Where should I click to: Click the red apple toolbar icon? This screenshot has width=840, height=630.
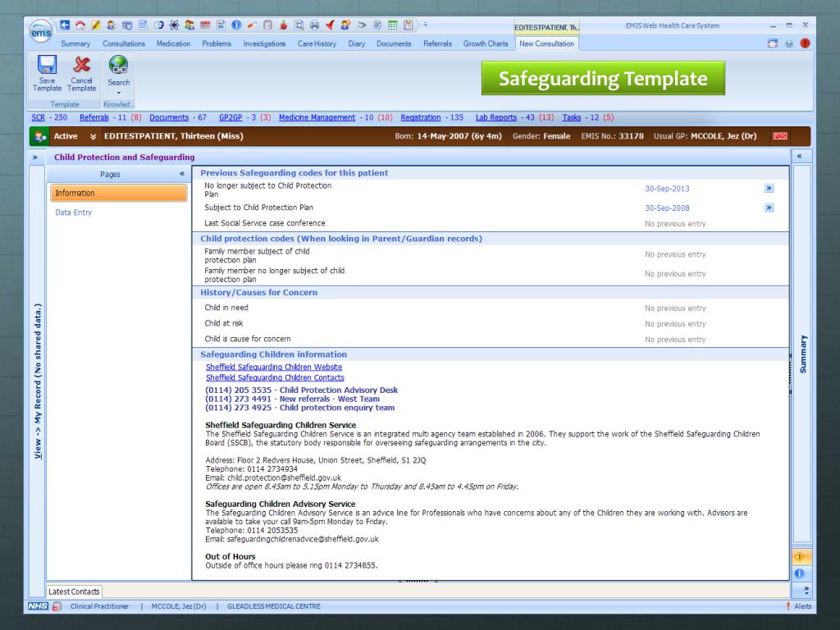[x=283, y=25]
